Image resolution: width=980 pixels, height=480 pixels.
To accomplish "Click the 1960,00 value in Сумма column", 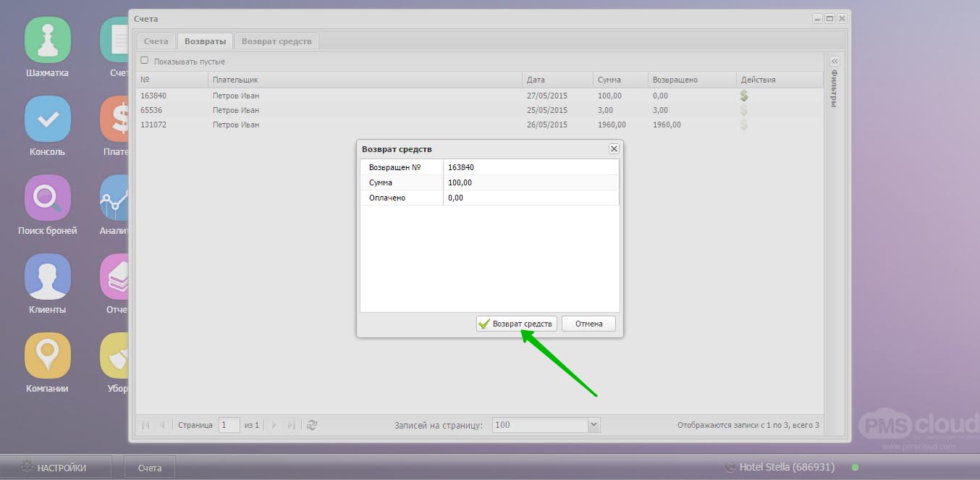I will point(612,125).
